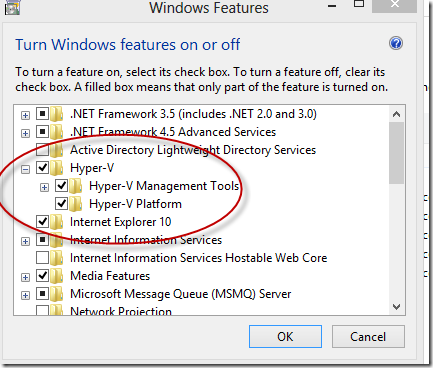This screenshot has width=433, height=368.
Task: Uncheck the Internet Explorer 10 checkbox
Action: tap(42, 222)
